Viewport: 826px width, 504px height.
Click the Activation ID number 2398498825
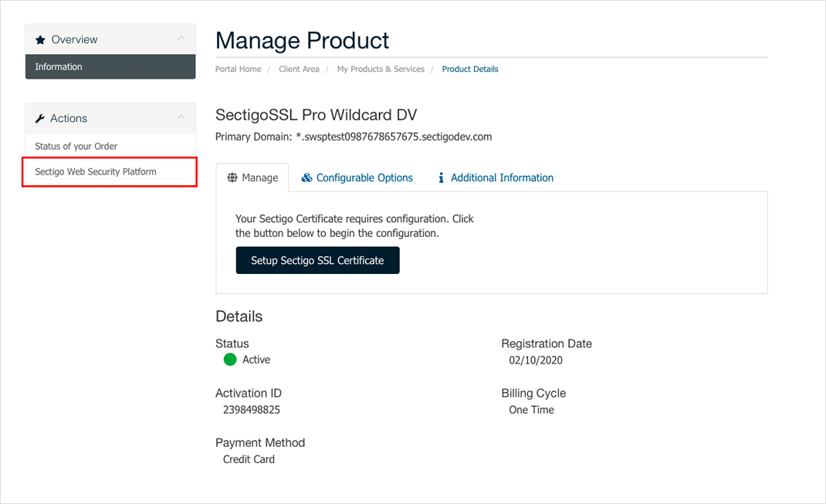(252, 410)
